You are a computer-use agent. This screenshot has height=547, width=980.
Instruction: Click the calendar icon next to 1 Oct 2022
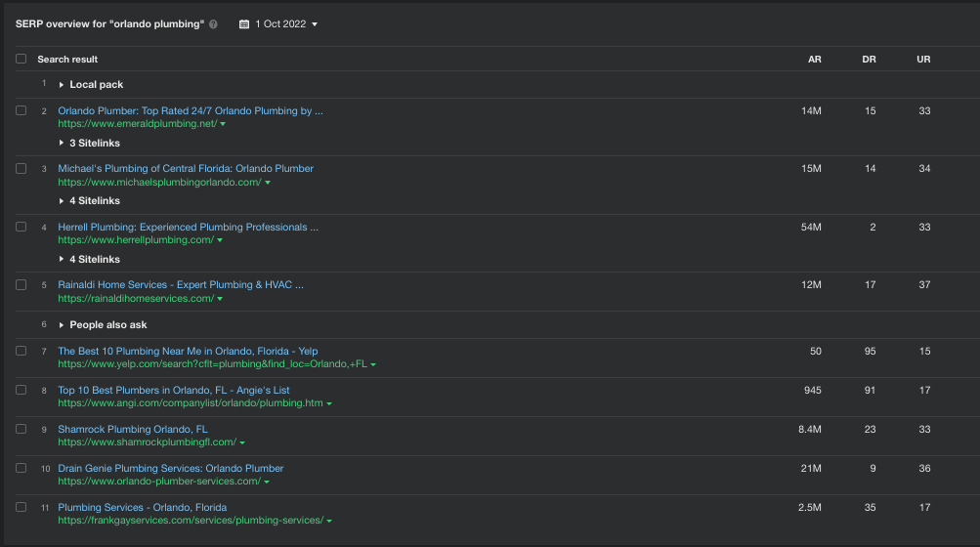[x=244, y=24]
